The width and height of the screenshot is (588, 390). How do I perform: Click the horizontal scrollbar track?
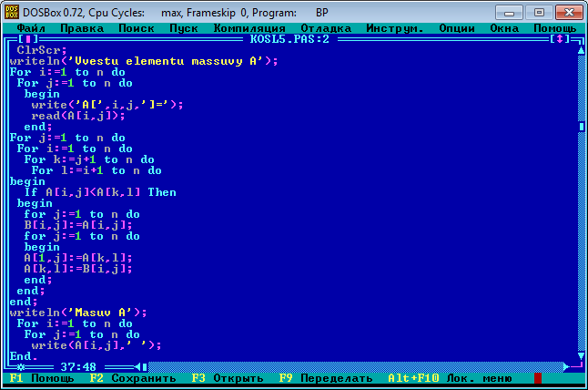pos(356,366)
